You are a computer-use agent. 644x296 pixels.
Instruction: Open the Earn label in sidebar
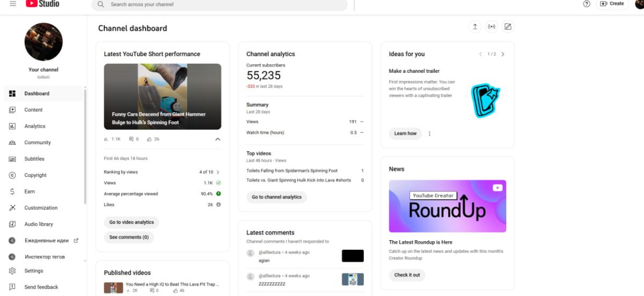pyautogui.click(x=30, y=191)
